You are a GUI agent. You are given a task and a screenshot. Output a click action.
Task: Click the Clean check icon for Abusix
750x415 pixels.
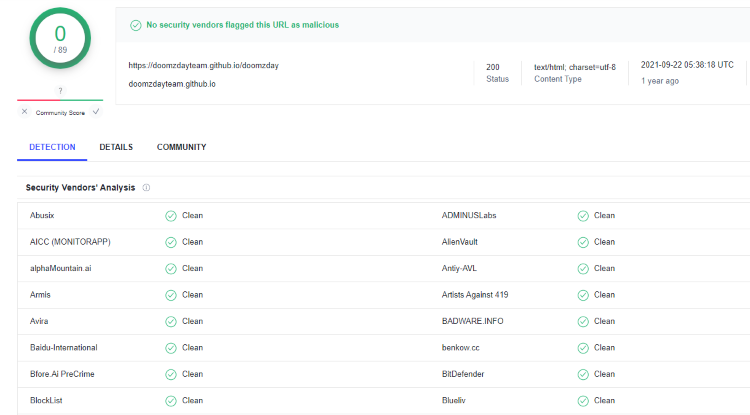tap(171, 216)
